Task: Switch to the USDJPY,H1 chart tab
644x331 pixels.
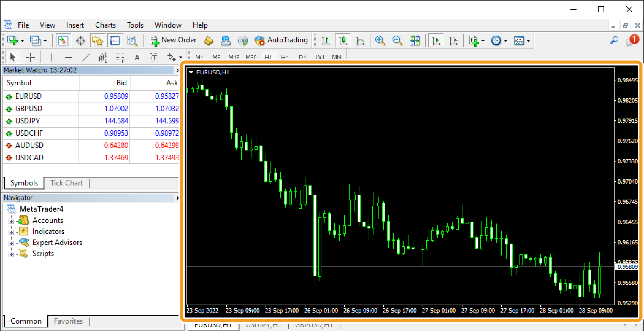Action: click(263, 325)
